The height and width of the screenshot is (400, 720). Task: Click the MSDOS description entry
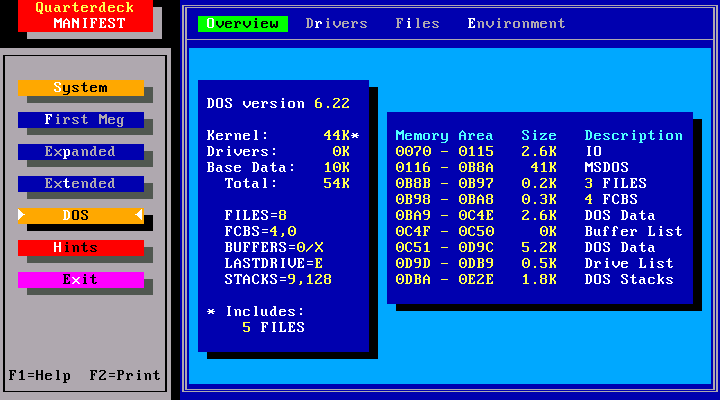pyautogui.click(x=607, y=168)
